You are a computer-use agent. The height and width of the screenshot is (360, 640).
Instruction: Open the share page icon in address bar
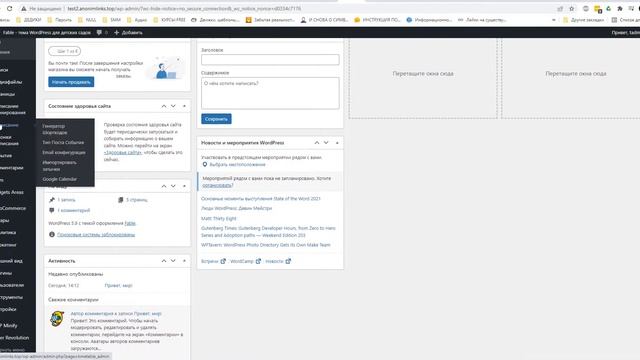(560, 9)
